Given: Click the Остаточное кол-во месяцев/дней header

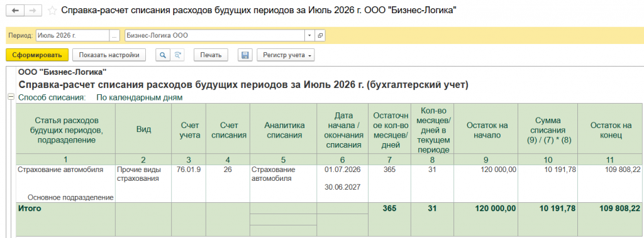Looking at the screenshot, I should (x=389, y=129).
